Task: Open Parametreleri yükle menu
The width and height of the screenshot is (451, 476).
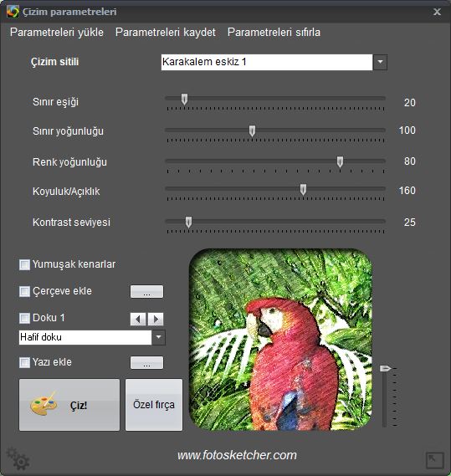Action: pos(57,32)
